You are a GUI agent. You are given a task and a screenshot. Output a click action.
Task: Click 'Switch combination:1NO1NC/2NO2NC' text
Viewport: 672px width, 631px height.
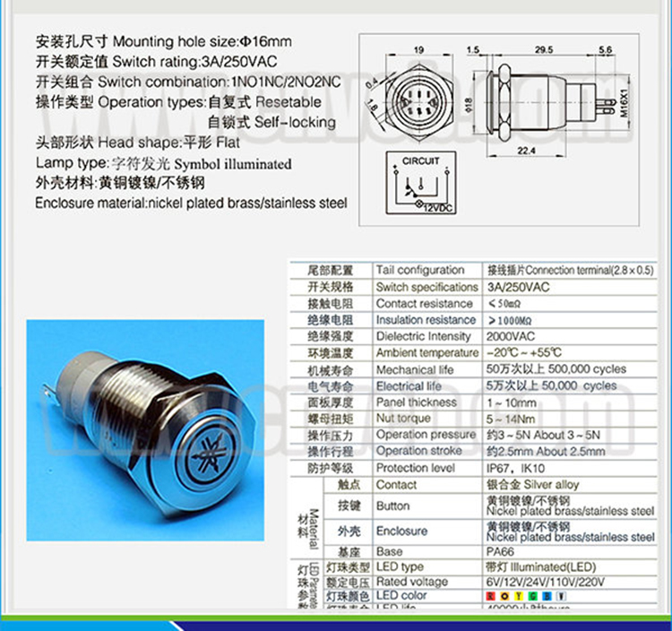(x=219, y=82)
